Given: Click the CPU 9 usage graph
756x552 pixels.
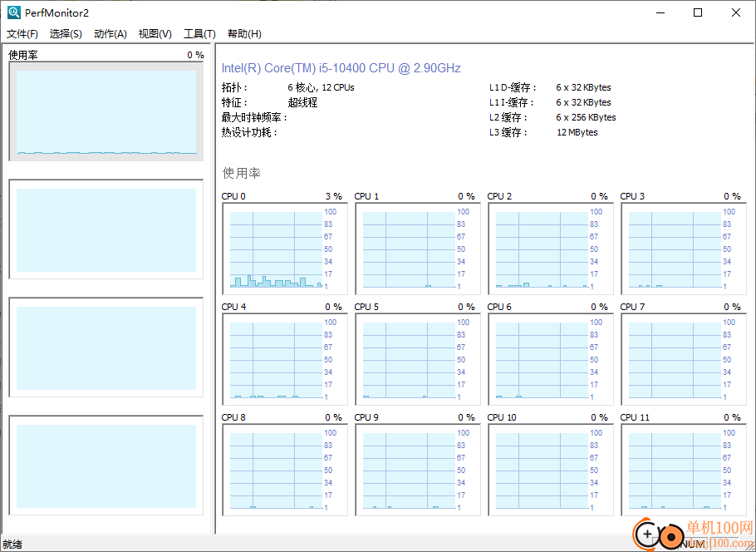Looking at the screenshot, I should [418, 470].
